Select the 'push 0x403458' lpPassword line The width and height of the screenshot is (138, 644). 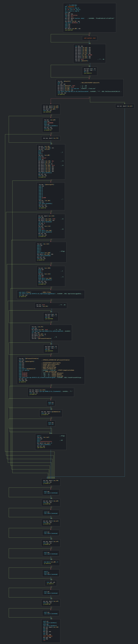[23, 373]
